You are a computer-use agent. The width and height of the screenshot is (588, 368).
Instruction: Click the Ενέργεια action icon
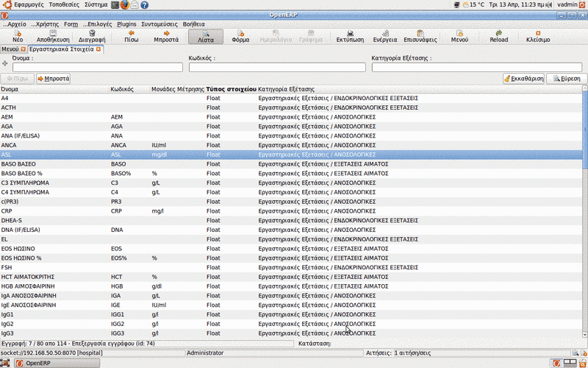click(385, 33)
